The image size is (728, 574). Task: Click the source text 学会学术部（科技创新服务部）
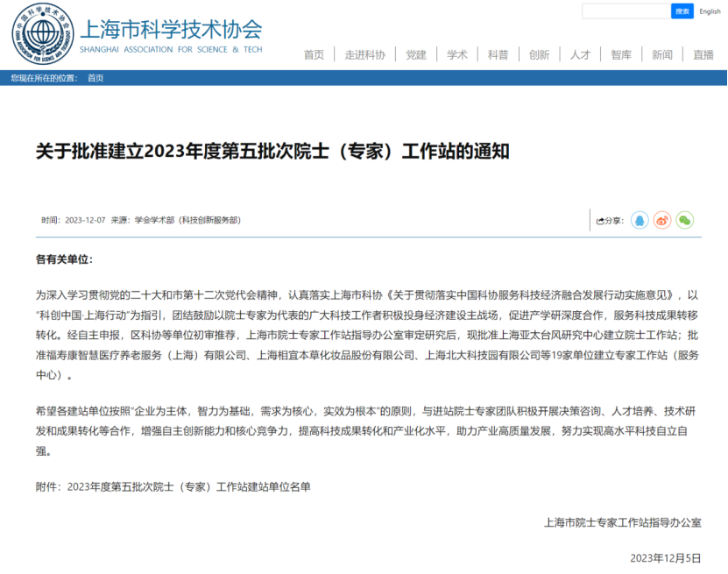click(187, 220)
